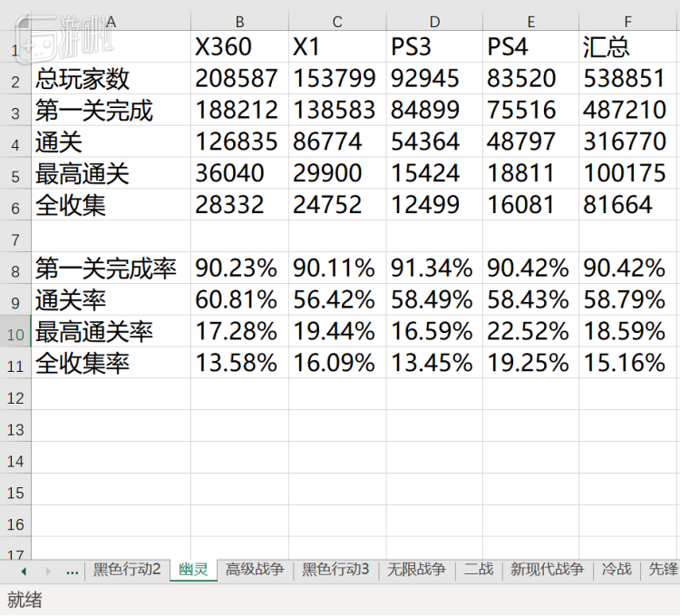
Task: Click cell containing 538851
Action: 629,79
